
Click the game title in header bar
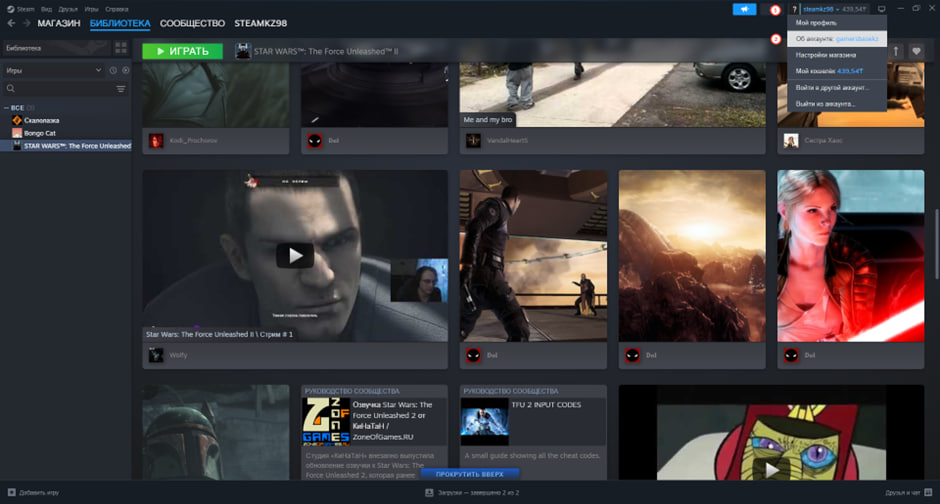pos(326,52)
